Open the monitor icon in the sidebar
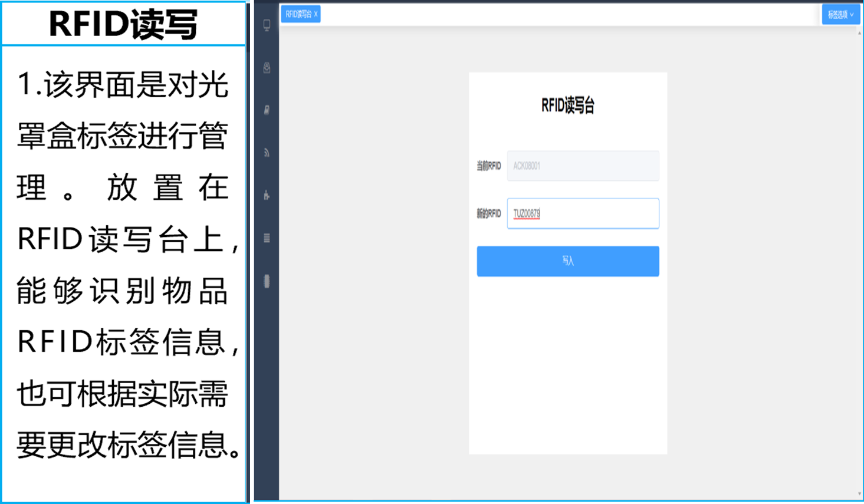864x504 pixels. click(267, 25)
